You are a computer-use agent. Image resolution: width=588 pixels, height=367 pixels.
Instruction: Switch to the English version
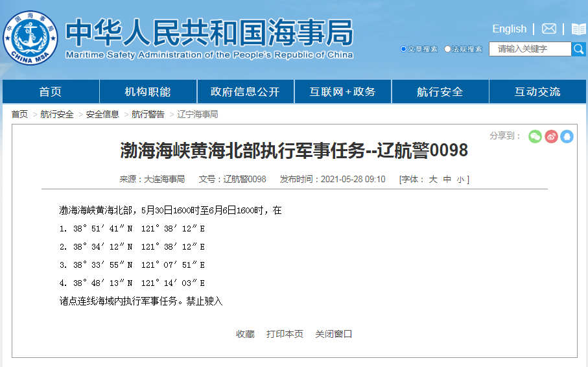(510, 29)
